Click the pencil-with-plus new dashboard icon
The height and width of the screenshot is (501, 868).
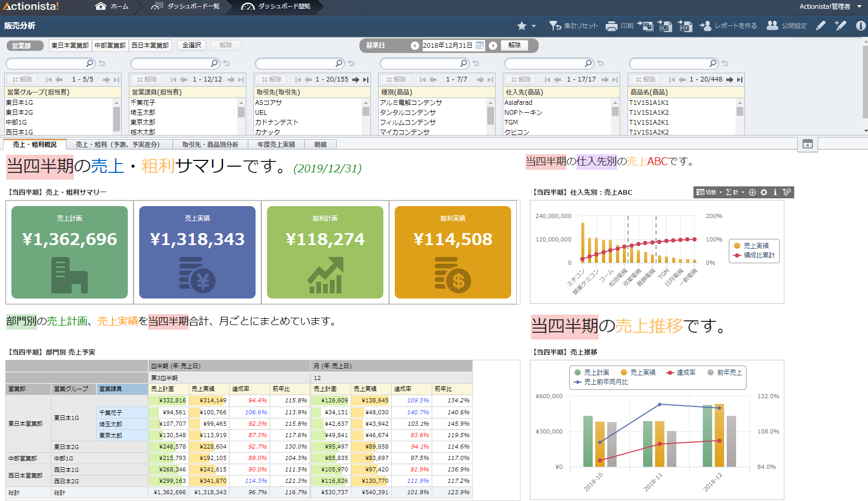coord(840,25)
